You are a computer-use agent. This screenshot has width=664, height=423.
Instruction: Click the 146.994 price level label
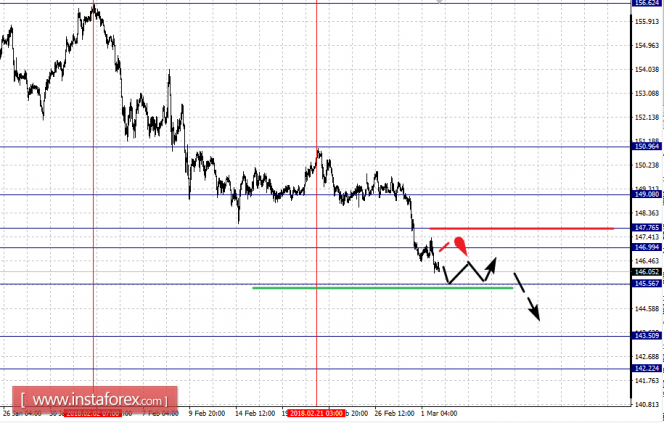pos(647,247)
